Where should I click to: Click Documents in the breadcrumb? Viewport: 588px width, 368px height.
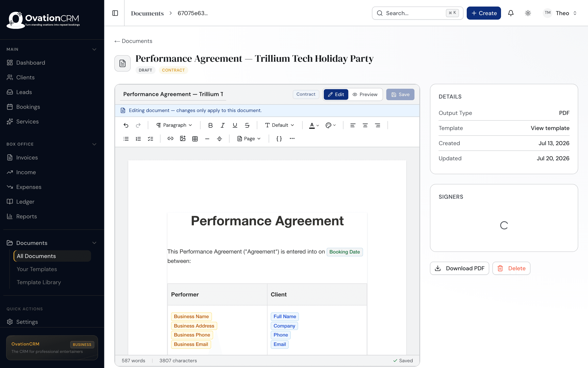(x=147, y=13)
